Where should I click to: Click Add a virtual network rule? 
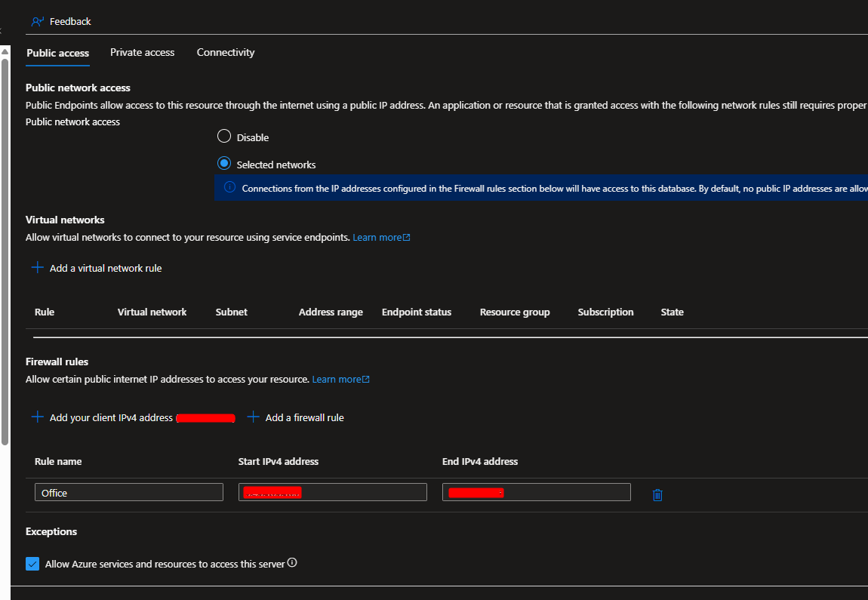[106, 269]
